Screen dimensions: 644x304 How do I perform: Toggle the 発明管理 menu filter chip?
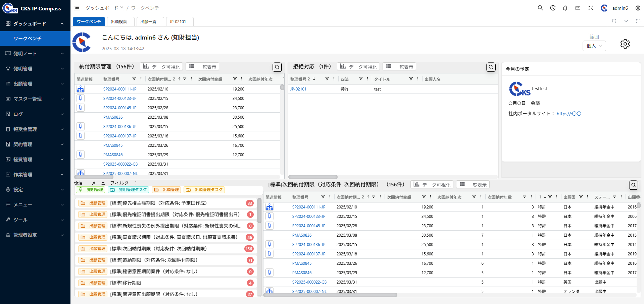tap(90, 189)
